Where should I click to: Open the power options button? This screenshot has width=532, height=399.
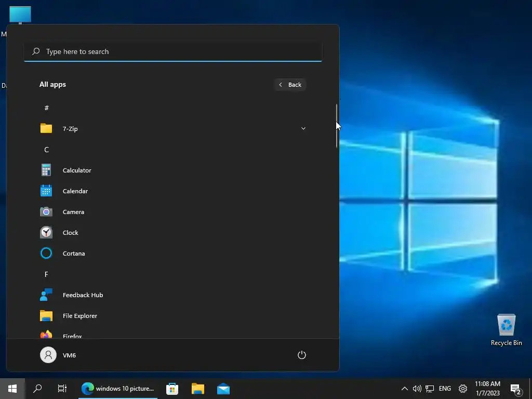302,355
